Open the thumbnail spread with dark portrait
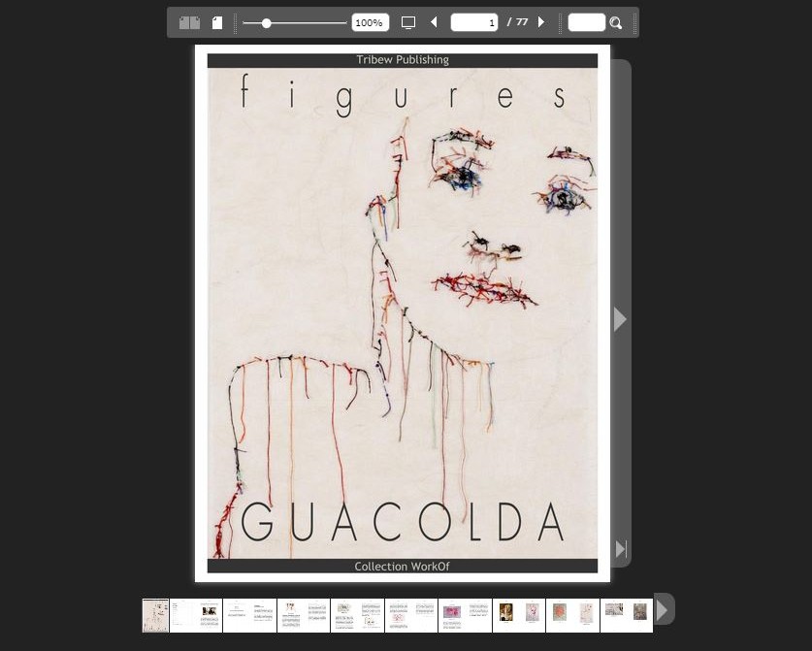 tap(519, 615)
